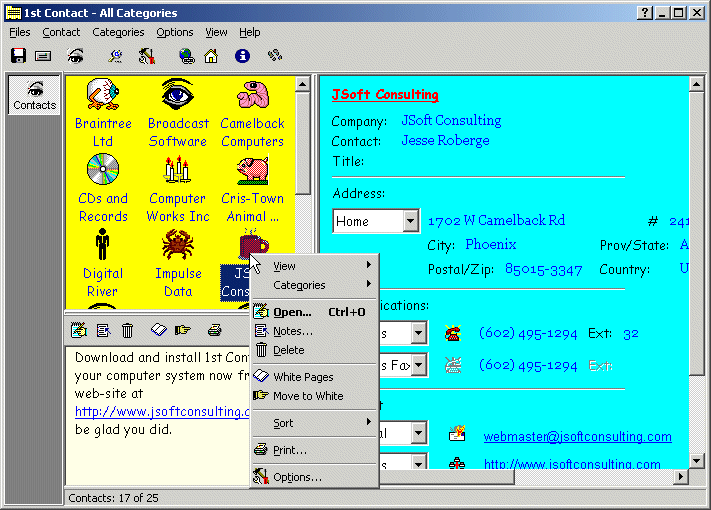Click the title bar help question button

point(644,13)
